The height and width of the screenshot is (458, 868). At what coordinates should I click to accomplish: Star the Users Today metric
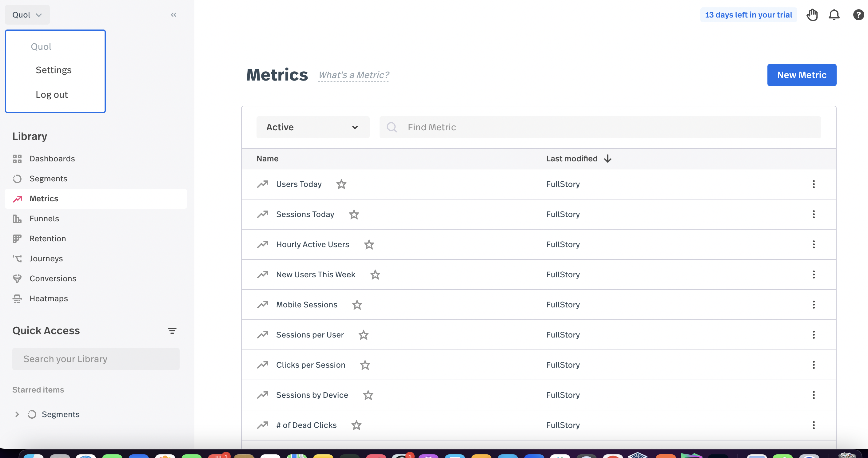click(x=341, y=184)
